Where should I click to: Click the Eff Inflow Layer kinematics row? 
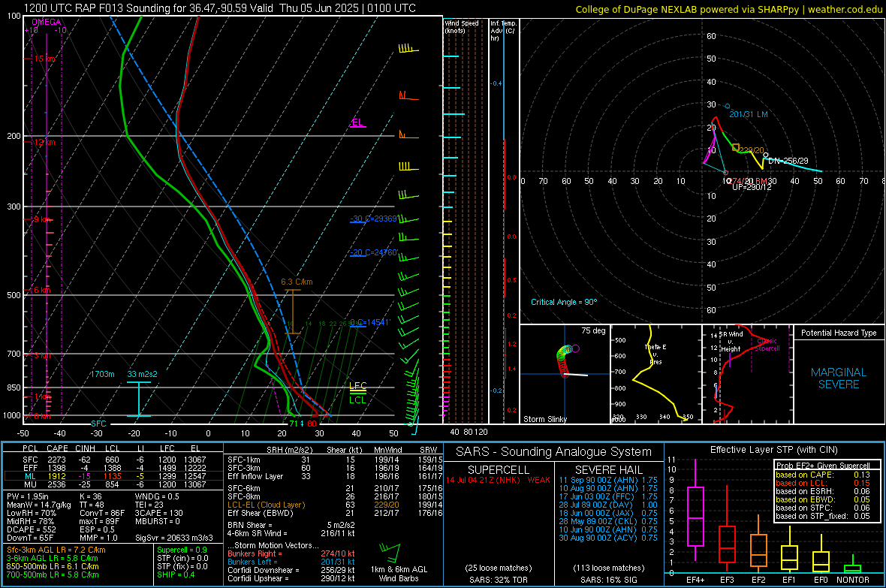click(335, 476)
